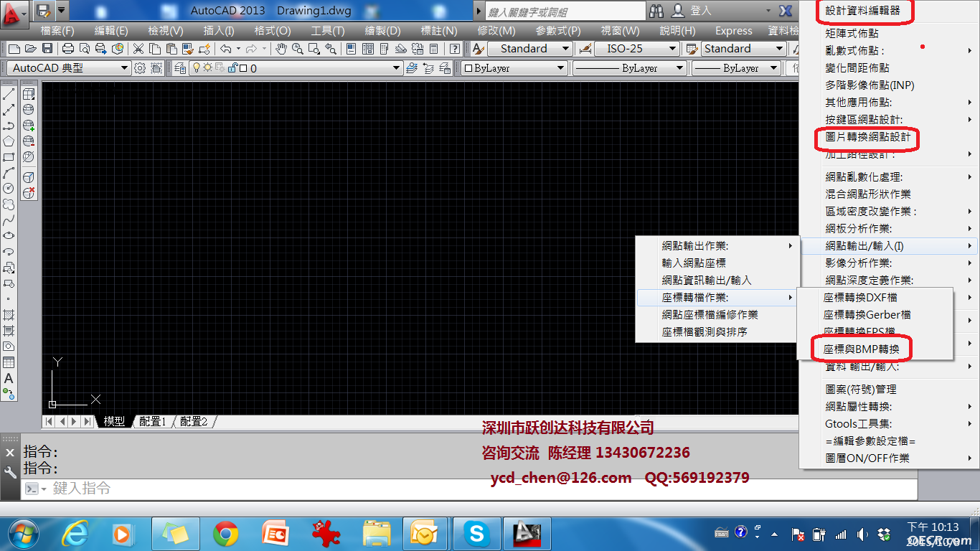Select the Rectangle draw tool
This screenshot has width=980, height=551.
pos(9,157)
